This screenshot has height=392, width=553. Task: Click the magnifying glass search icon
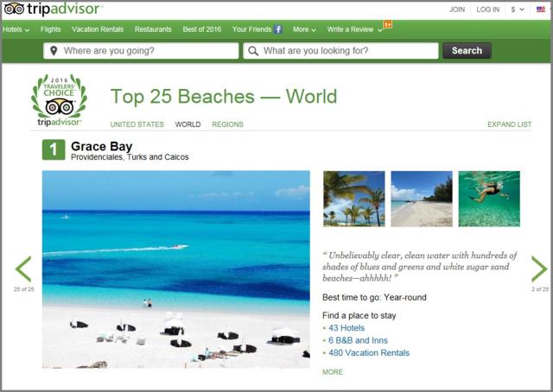pos(253,51)
